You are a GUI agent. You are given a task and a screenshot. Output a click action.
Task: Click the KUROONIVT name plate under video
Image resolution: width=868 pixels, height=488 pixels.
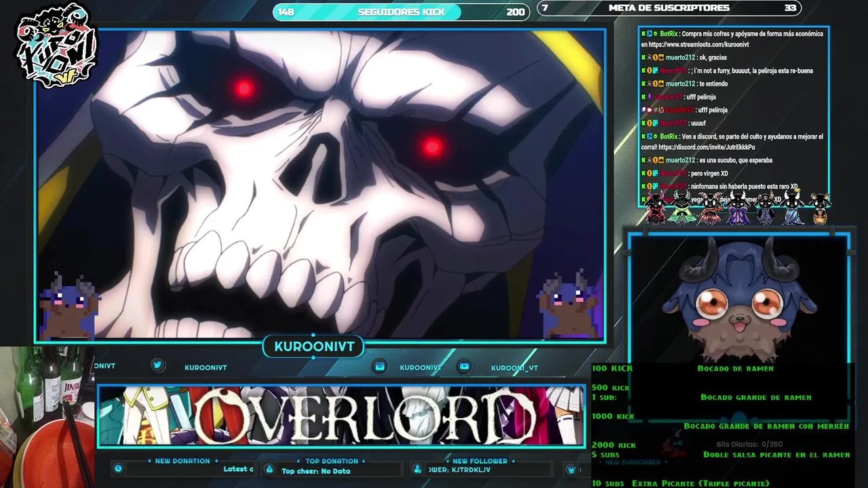click(x=314, y=347)
